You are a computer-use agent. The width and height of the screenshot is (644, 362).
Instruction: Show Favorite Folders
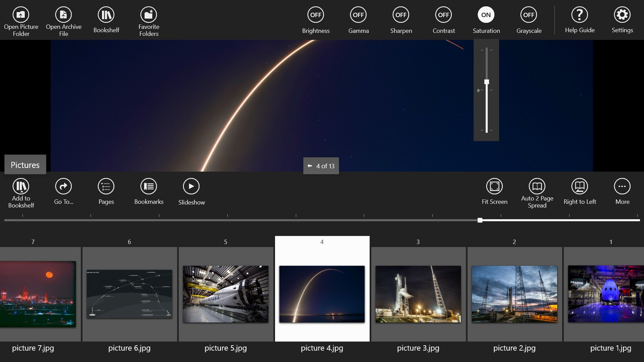coord(149,21)
